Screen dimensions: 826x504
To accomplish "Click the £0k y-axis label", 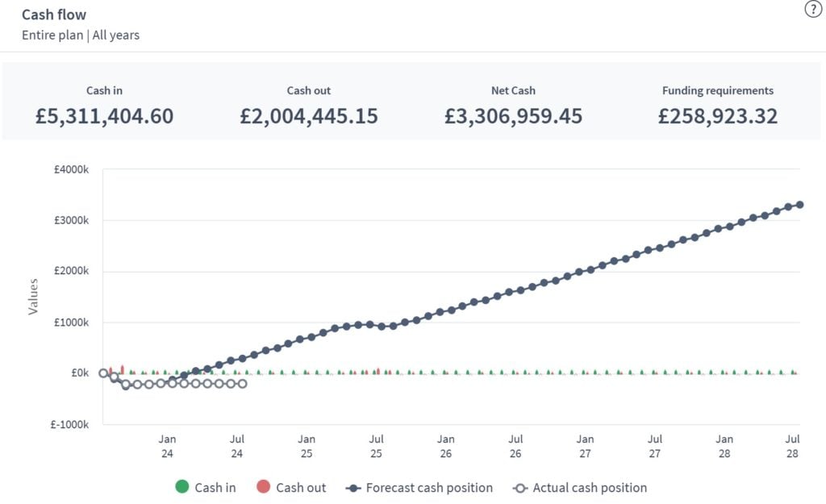I will [x=78, y=373].
